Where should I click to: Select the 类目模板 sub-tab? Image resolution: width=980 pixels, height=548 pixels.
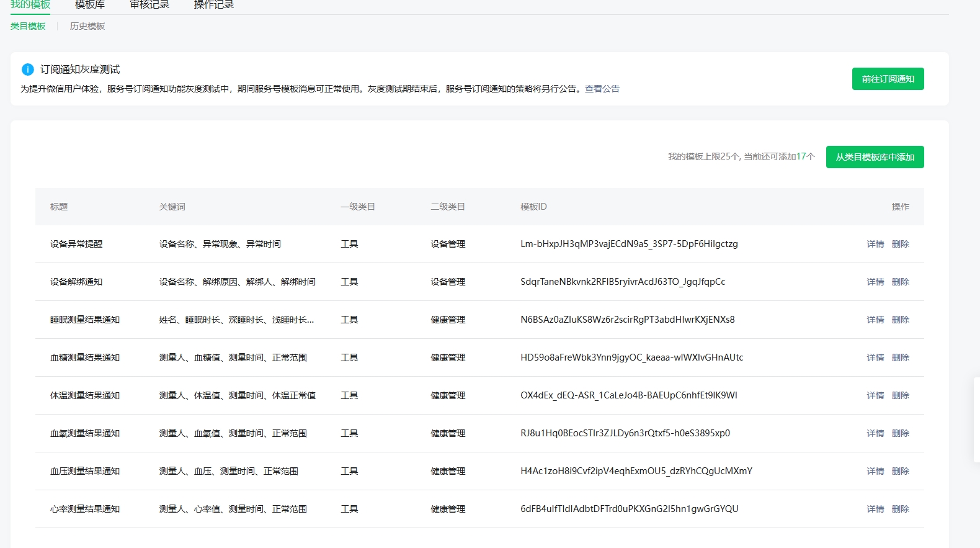click(x=28, y=26)
